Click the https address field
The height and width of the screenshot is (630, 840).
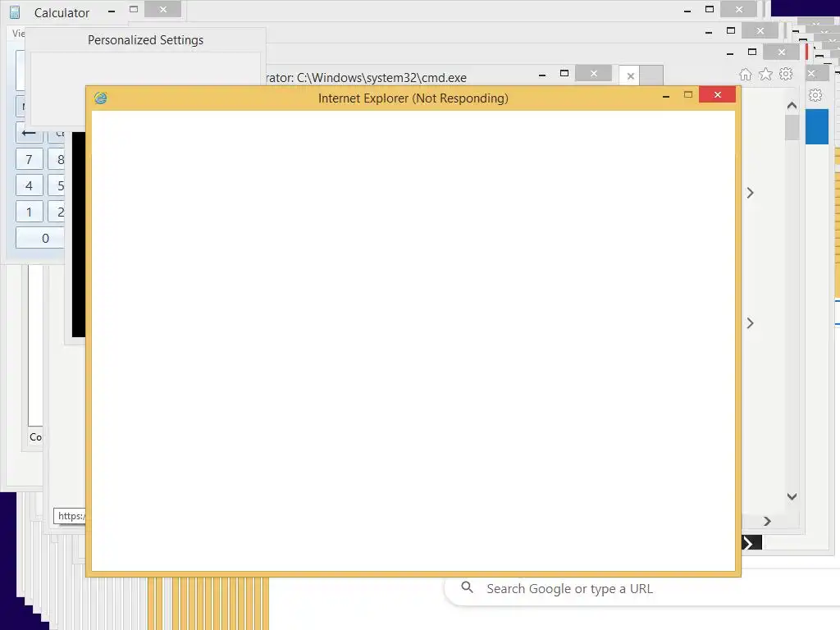pyautogui.click(x=70, y=516)
